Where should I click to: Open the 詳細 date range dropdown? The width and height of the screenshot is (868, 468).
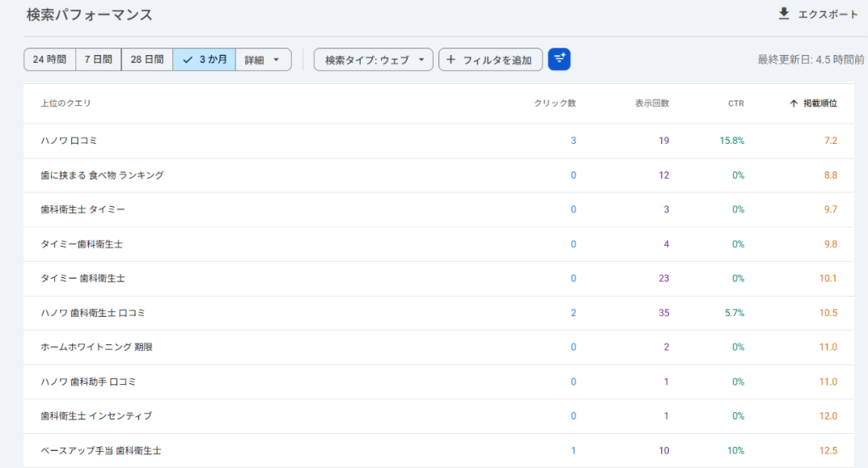pyautogui.click(x=263, y=59)
